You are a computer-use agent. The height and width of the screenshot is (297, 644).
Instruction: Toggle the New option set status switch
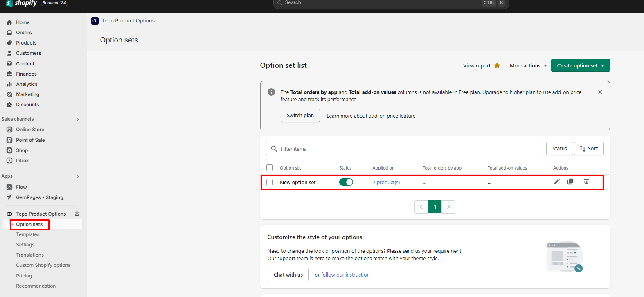[346, 183]
